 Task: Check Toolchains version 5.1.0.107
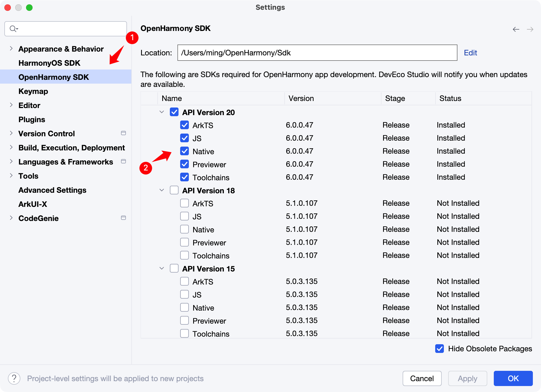[x=184, y=255]
